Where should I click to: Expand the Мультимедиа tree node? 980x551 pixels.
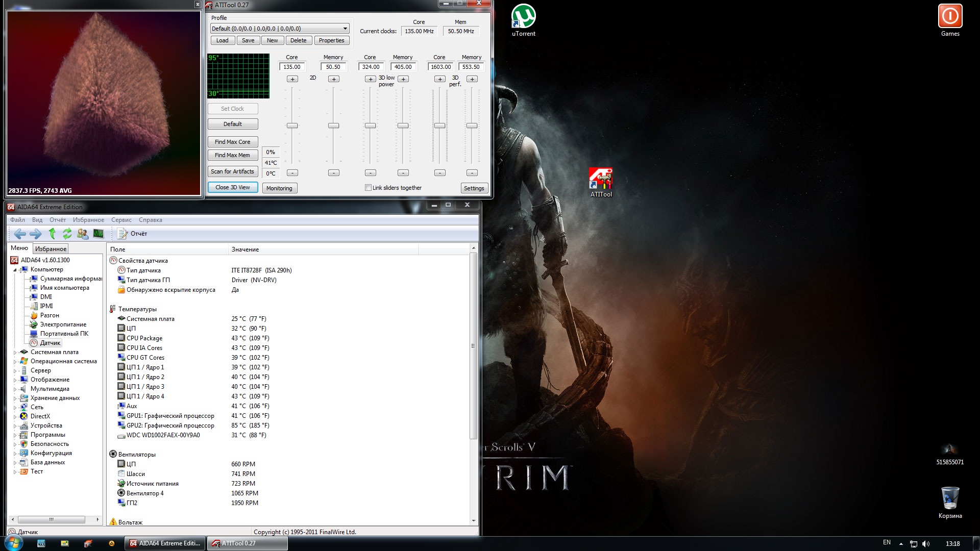[15, 389]
